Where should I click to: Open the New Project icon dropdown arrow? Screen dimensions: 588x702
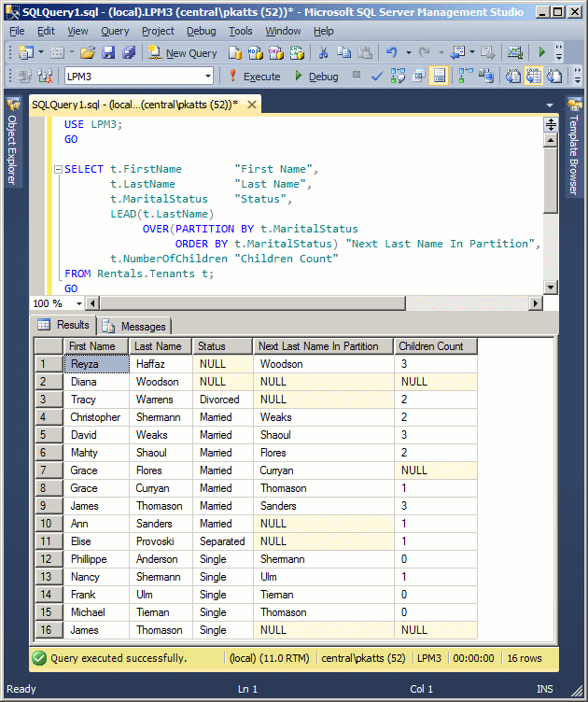point(41,53)
